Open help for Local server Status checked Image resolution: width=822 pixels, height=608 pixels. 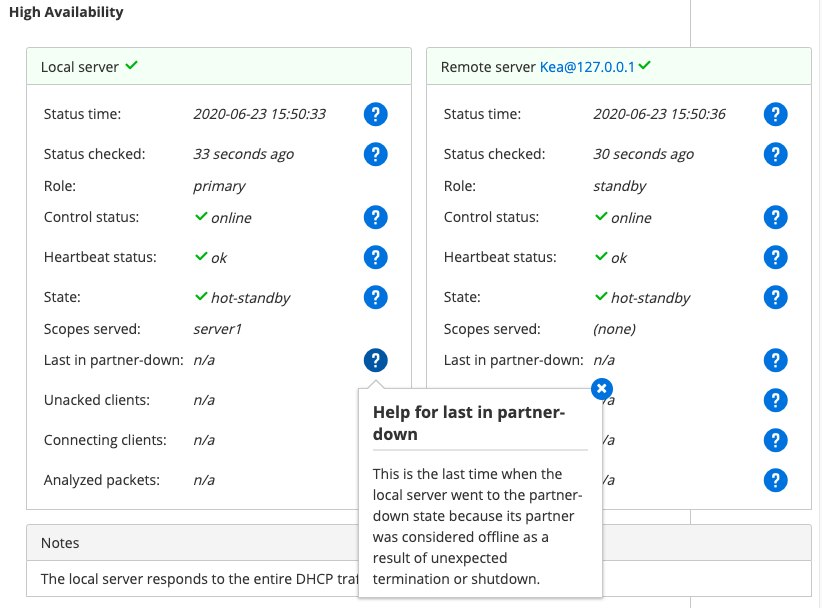click(375, 154)
